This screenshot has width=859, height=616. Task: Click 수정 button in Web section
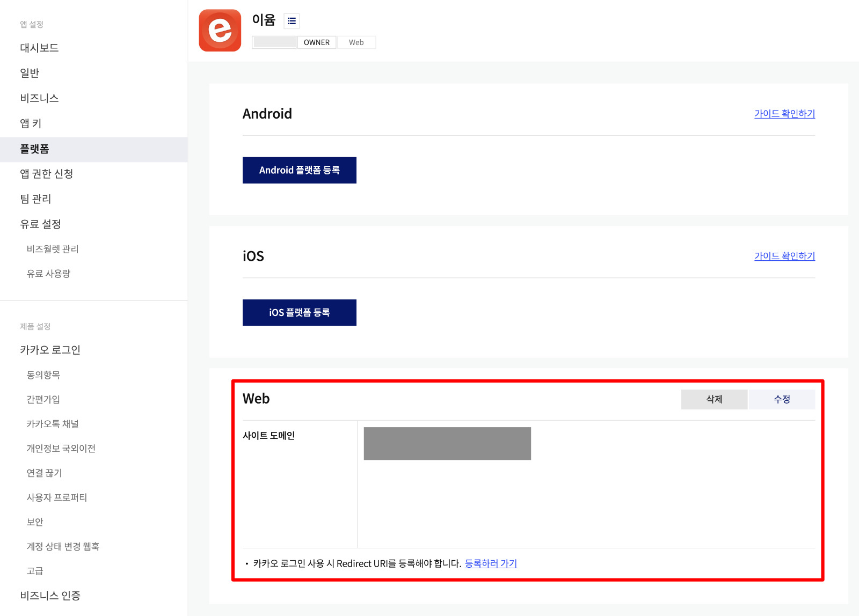click(782, 399)
